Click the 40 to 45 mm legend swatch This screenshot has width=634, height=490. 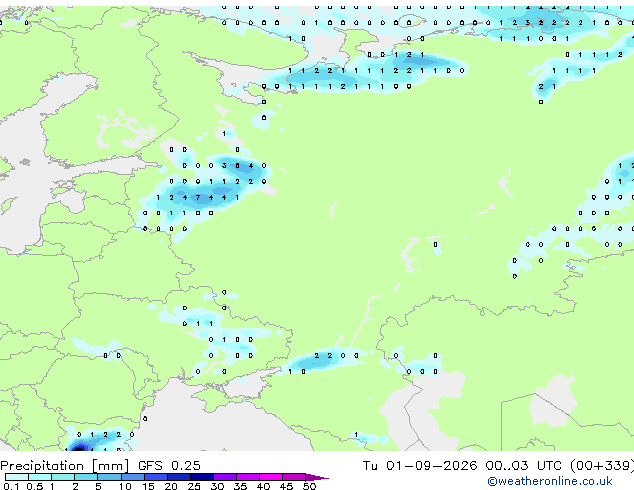pos(271,477)
